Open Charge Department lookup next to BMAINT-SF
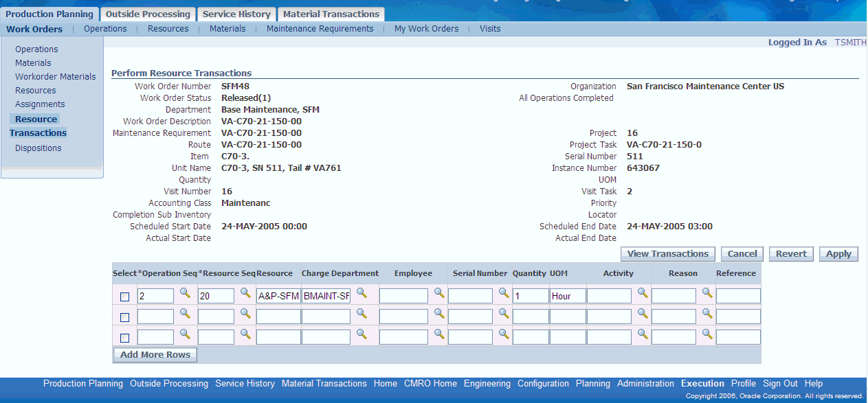Viewport: 868px width, 403px height. click(x=361, y=293)
